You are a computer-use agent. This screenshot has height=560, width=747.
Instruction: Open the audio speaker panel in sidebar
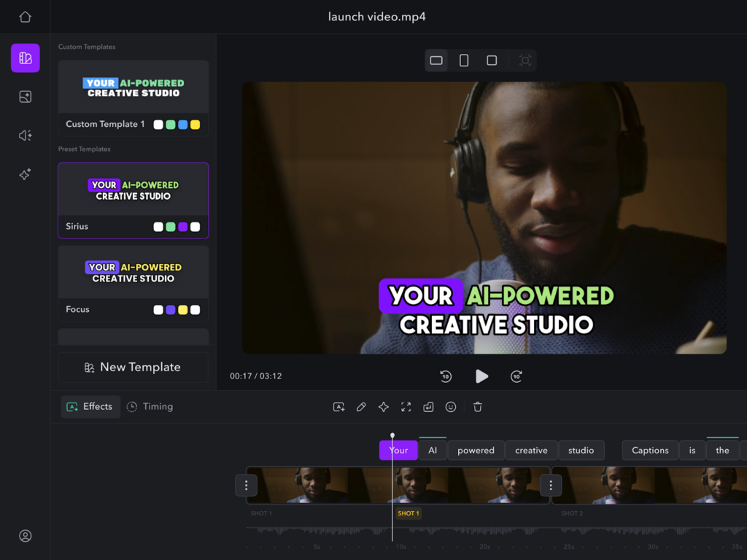pos(25,136)
